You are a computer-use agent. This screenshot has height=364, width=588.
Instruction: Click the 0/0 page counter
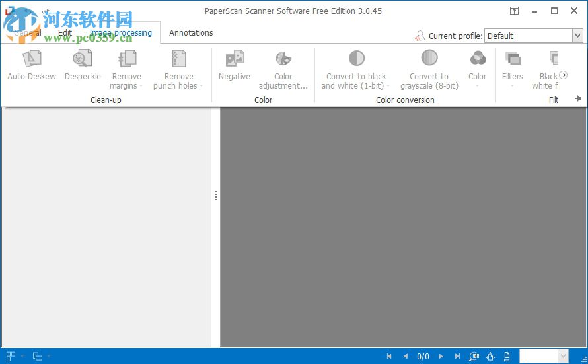[423, 356]
